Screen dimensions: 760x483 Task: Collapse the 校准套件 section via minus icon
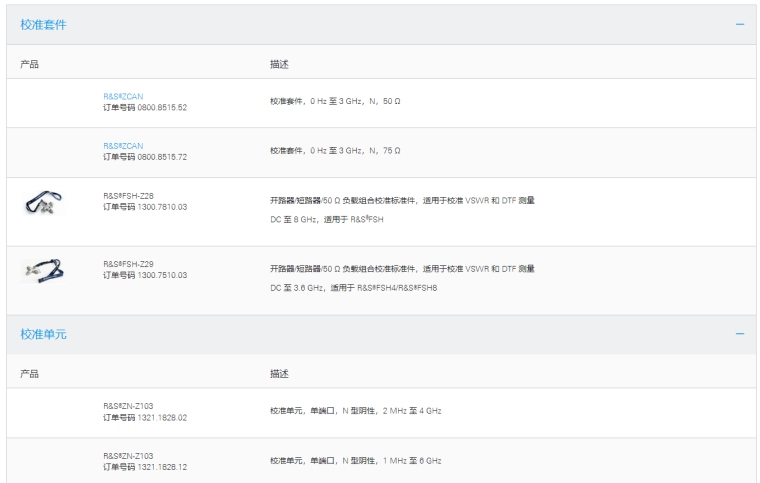tap(740, 24)
